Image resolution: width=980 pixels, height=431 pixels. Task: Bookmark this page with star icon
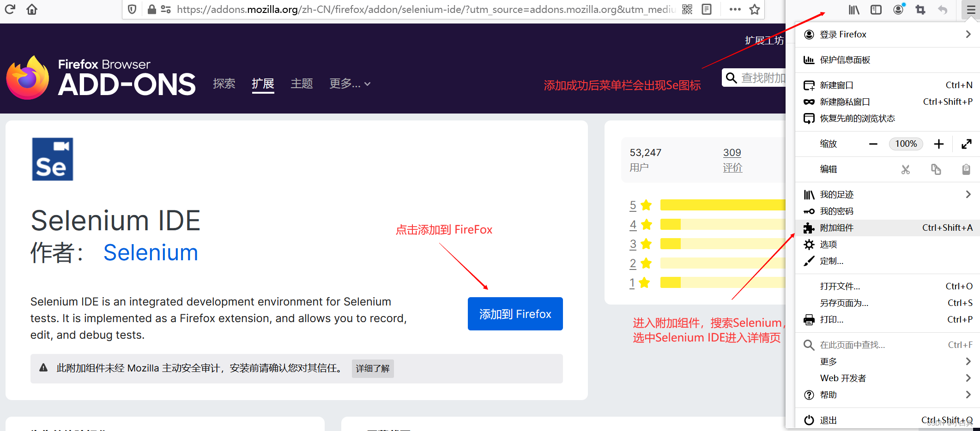(755, 9)
